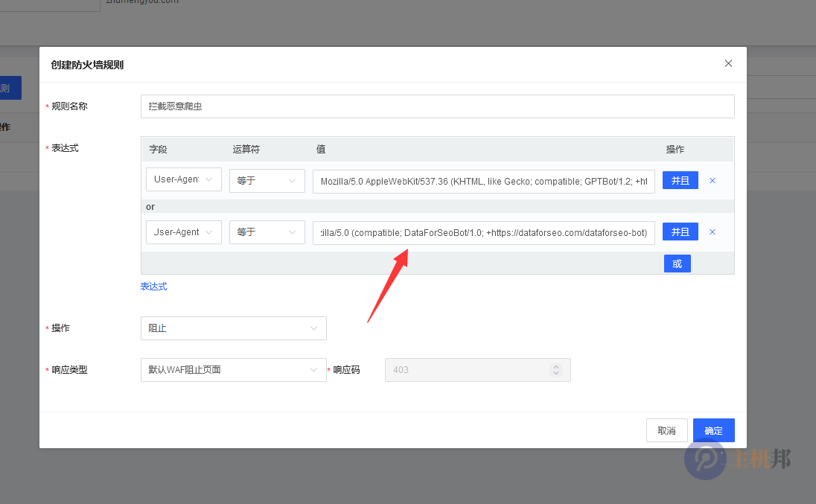Screen dimensions: 816x504
Task: Edit the GPTBot user-agent value field
Action: [483, 182]
